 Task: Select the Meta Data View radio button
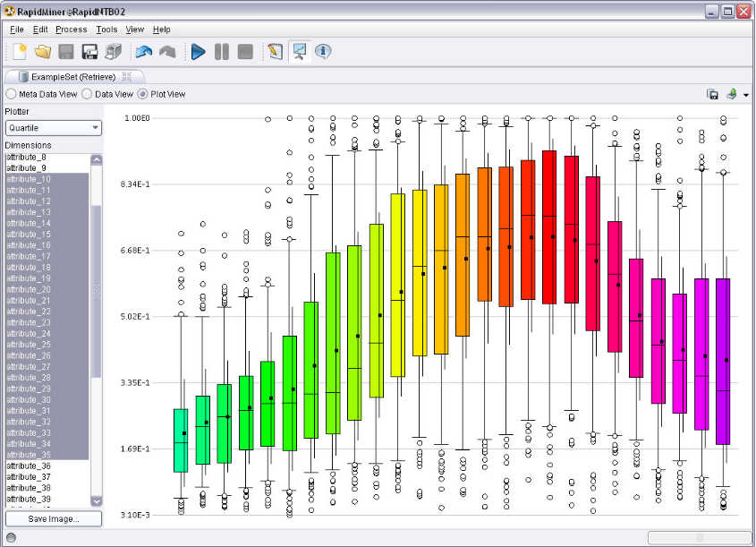click(9, 93)
